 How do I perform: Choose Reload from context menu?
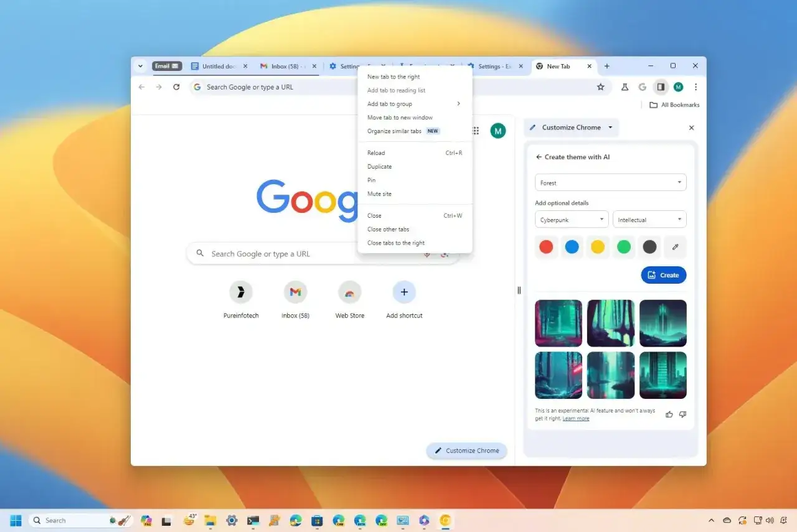[415, 152]
